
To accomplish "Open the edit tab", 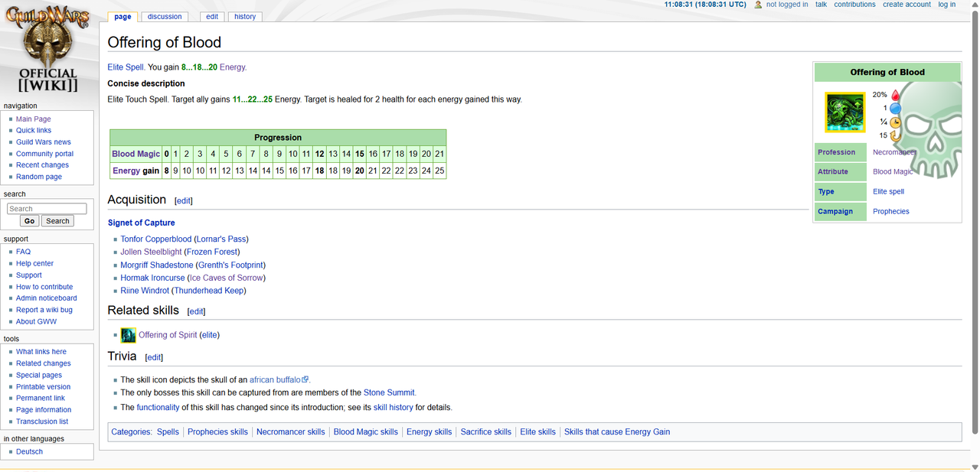I will tap(212, 16).
